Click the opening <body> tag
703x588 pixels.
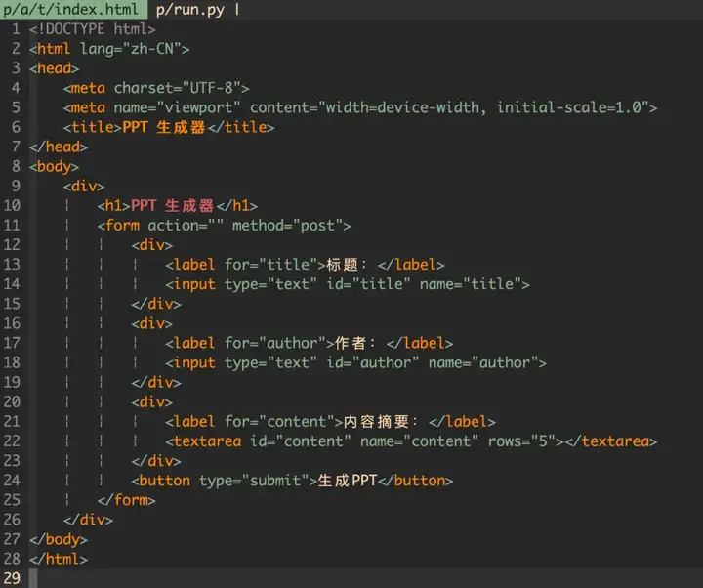(x=55, y=166)
